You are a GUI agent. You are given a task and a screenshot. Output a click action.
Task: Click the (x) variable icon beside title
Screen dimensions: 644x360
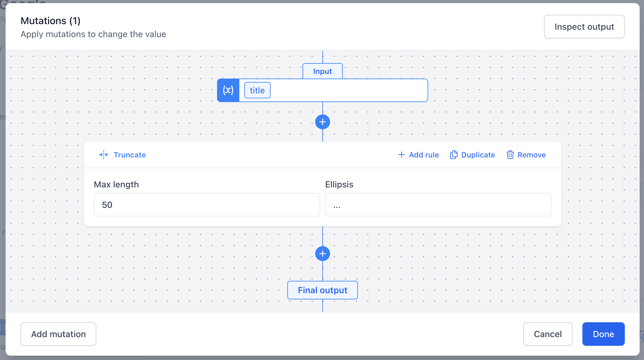tap(228, 90)
